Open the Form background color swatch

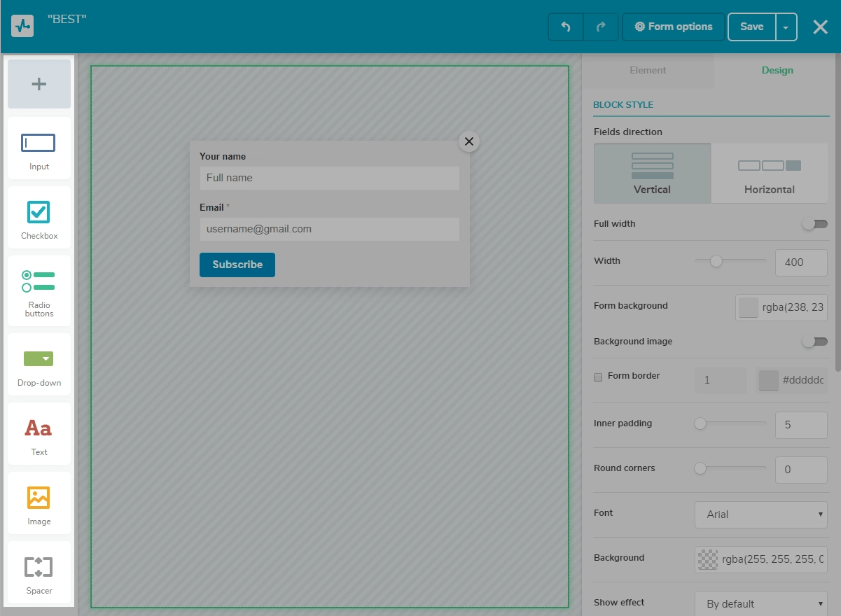click(x=749, y=307)
